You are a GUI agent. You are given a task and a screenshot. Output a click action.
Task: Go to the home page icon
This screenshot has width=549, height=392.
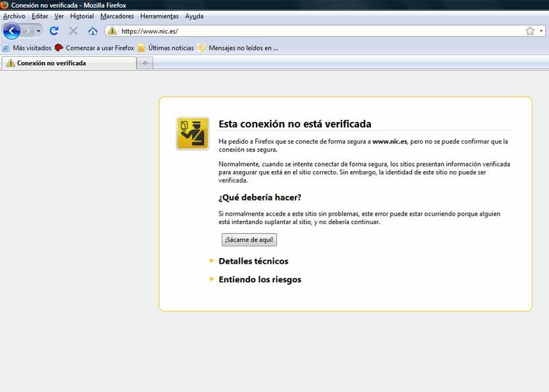93,31
